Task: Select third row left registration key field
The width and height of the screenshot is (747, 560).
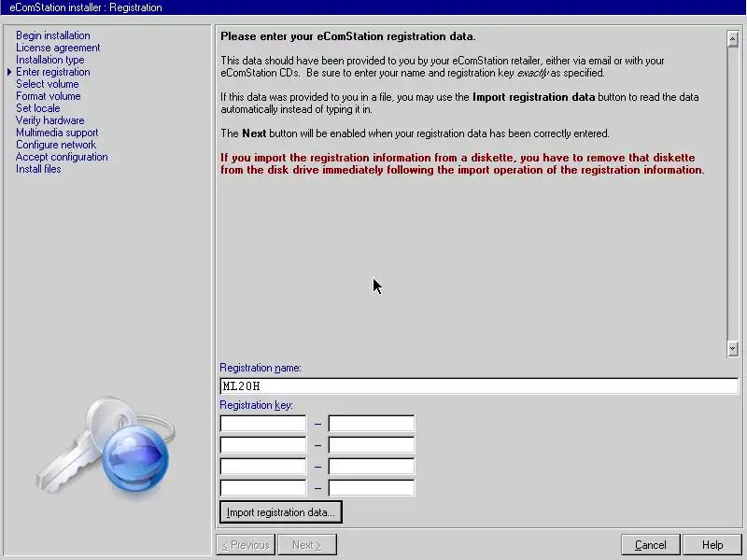Action: (x=263, y=466)
